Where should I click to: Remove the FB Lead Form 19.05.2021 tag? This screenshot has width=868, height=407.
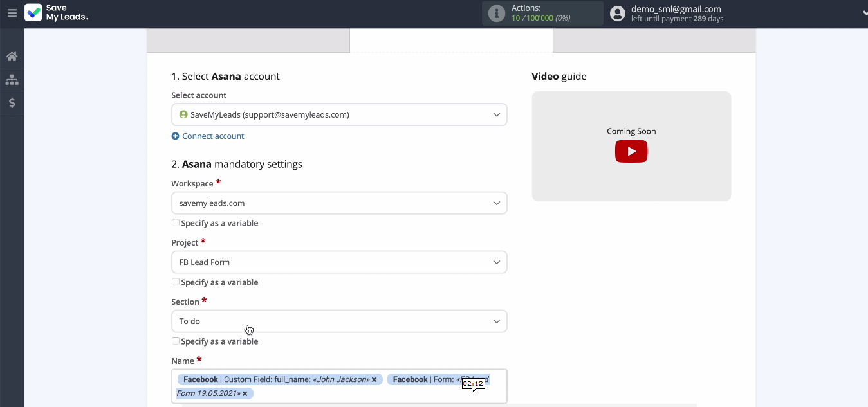(x=245, y=393)
